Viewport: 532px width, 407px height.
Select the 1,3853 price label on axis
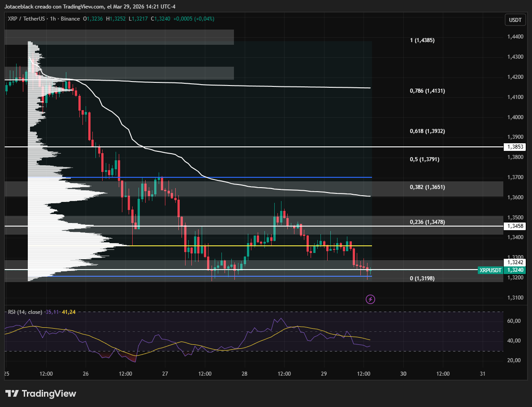pos(515,147)
